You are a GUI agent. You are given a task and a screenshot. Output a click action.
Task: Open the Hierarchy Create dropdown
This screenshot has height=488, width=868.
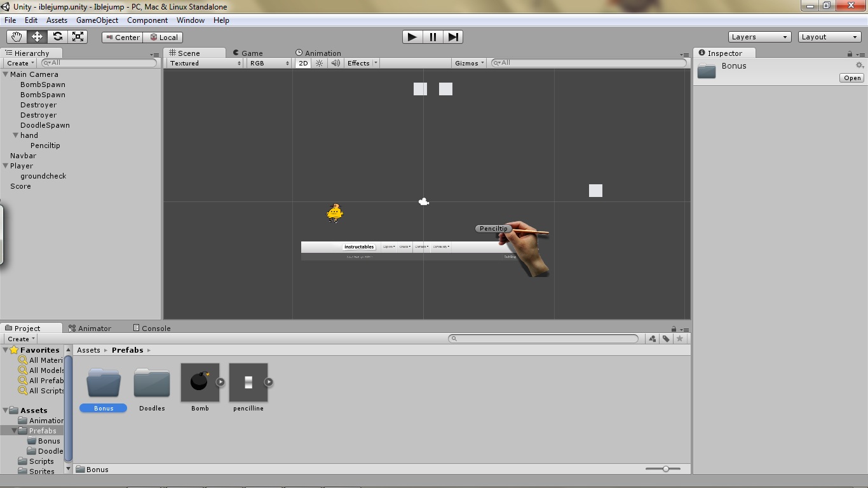click(x=20, y=63)
